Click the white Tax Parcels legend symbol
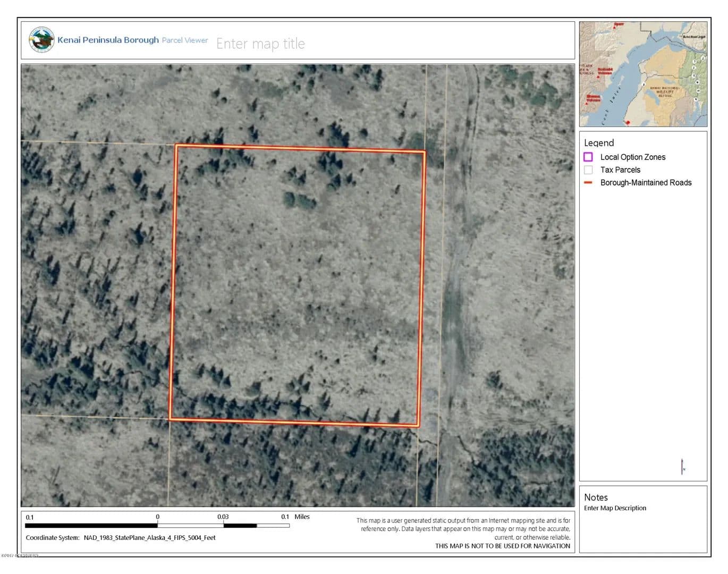 click(x=588, y=170)
